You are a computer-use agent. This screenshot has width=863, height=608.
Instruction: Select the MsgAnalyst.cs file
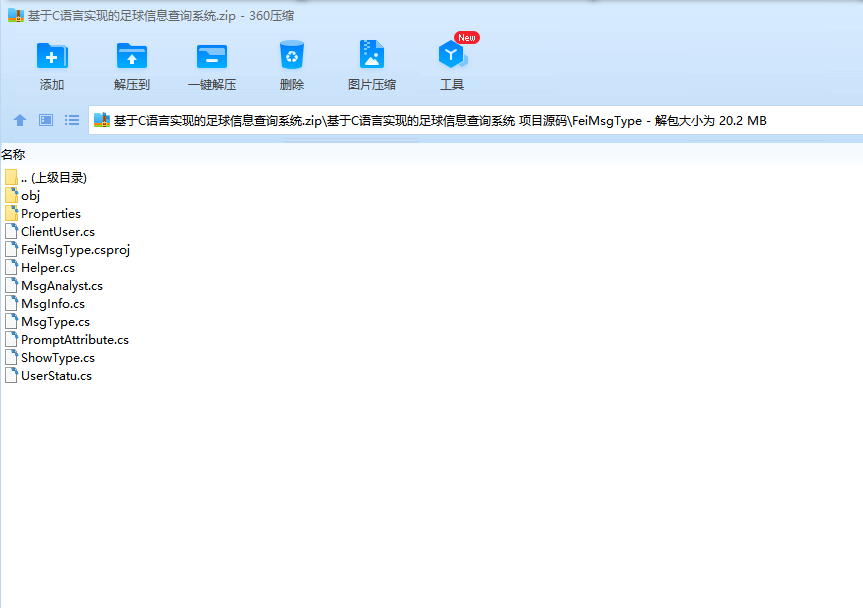[62, 286]
